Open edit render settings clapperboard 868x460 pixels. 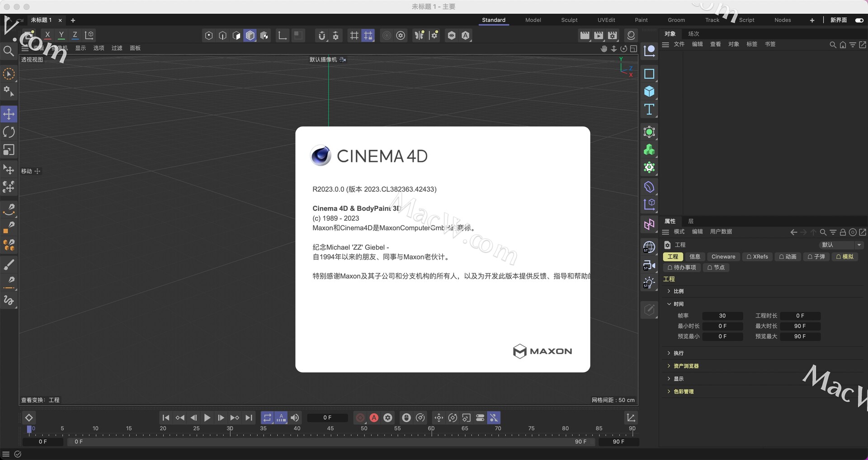(613, 35)
